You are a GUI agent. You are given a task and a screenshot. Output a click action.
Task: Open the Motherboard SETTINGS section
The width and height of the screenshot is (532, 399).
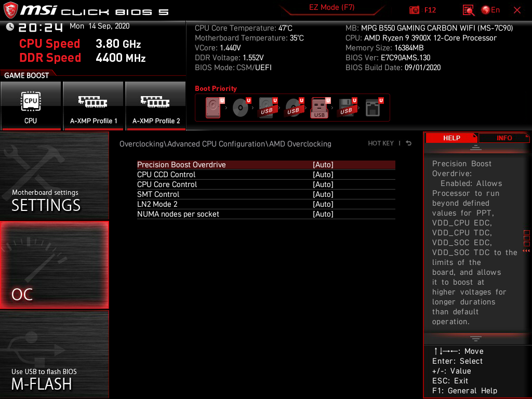point(54,176)
